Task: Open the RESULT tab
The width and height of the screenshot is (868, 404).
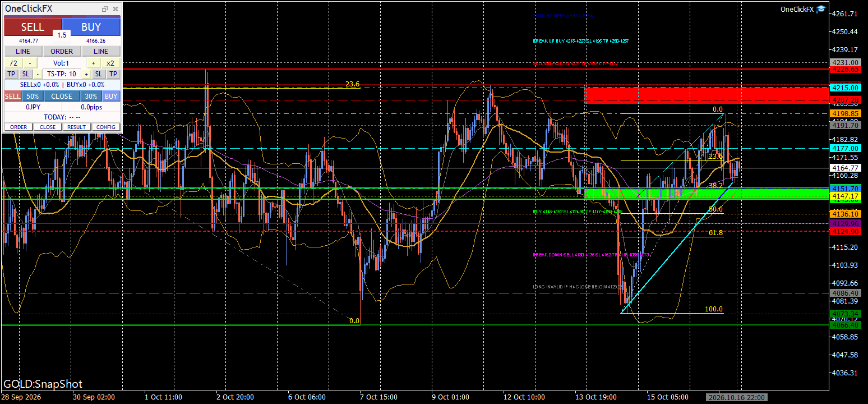Action: pos(77,127)
